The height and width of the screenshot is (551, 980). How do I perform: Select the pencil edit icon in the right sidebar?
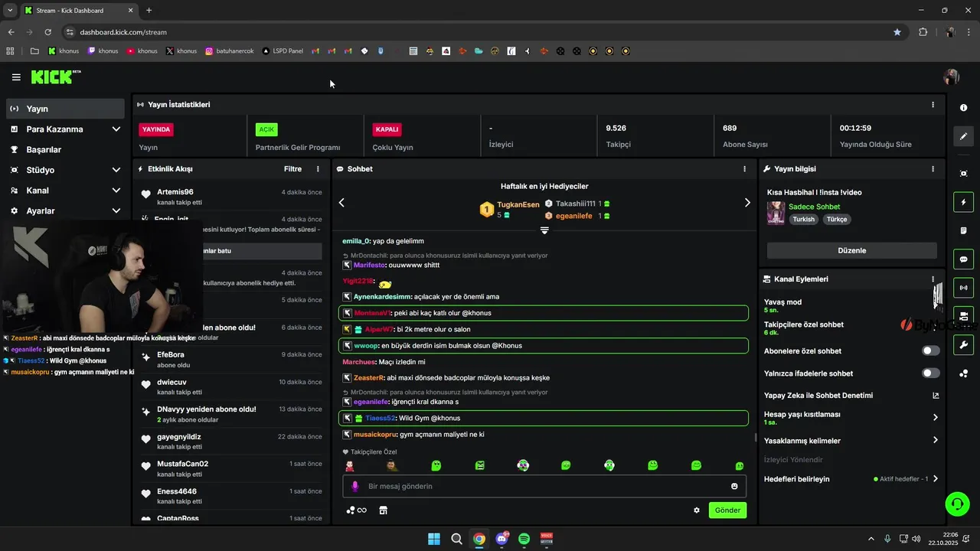(963, 136)
